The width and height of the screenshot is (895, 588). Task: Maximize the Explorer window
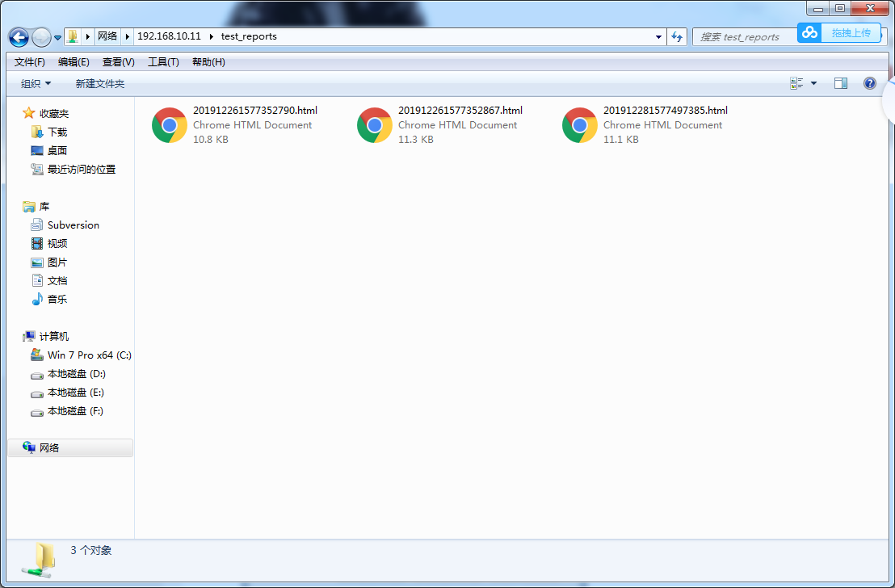click(839, 8)
